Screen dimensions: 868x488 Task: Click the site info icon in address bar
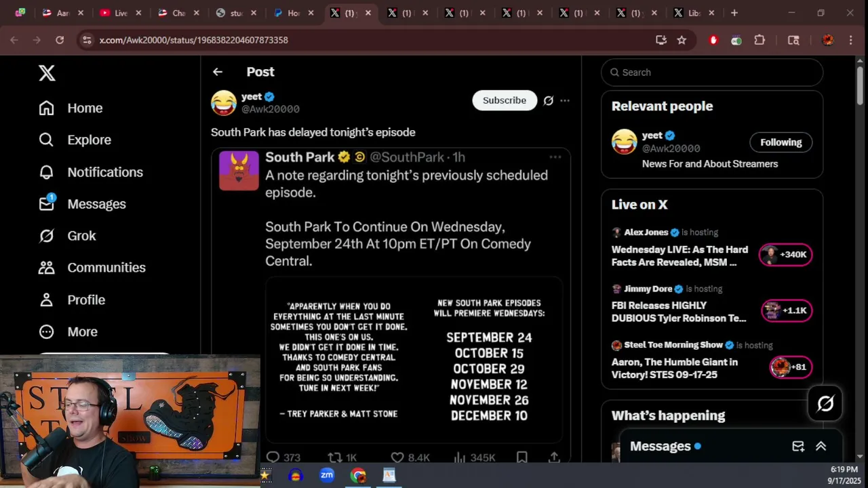(87, 40)
